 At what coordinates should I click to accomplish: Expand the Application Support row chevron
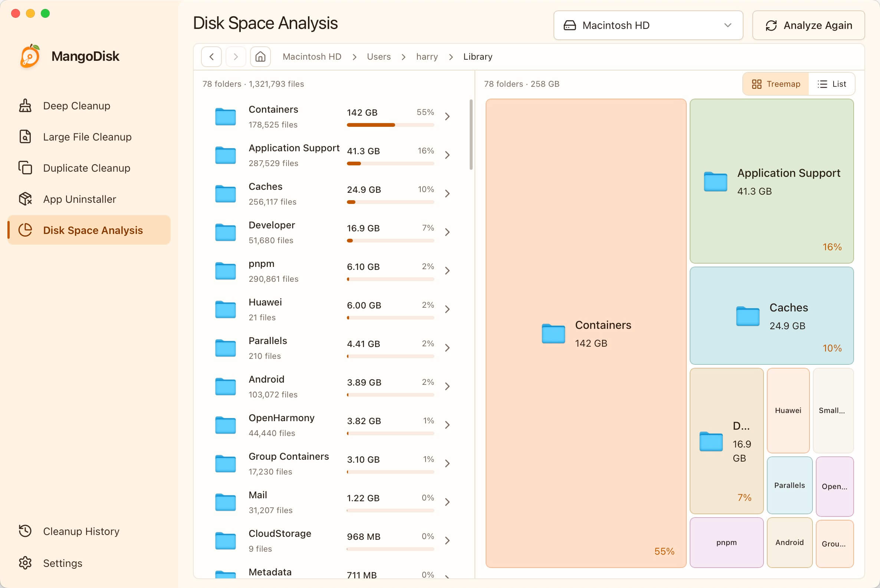[x=447, y=155]
